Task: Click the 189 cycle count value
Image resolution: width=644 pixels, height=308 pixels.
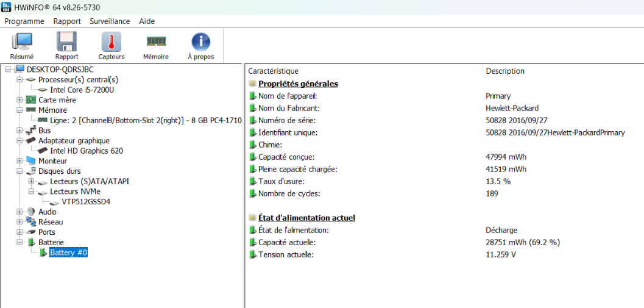Action: (492, 193)
